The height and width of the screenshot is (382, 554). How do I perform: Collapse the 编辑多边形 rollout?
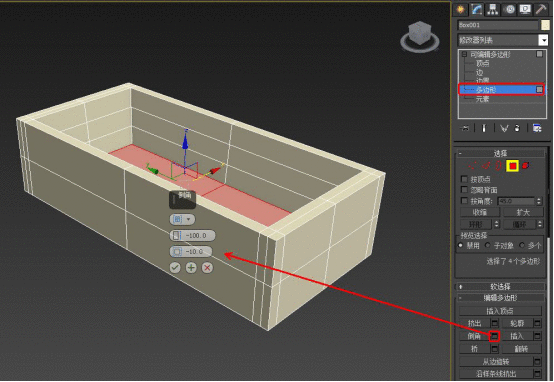(x=501, y=298)
